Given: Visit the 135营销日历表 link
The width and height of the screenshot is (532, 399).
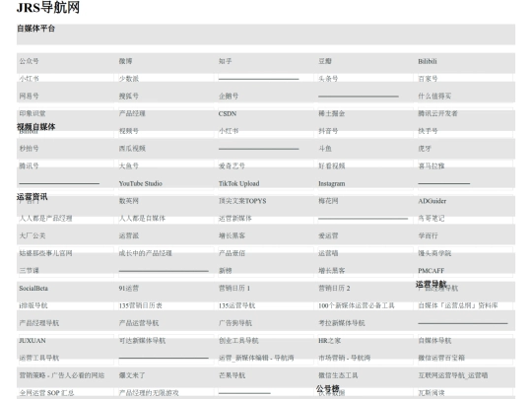Looking at the screenshot, I should click(x=140, y=305).
